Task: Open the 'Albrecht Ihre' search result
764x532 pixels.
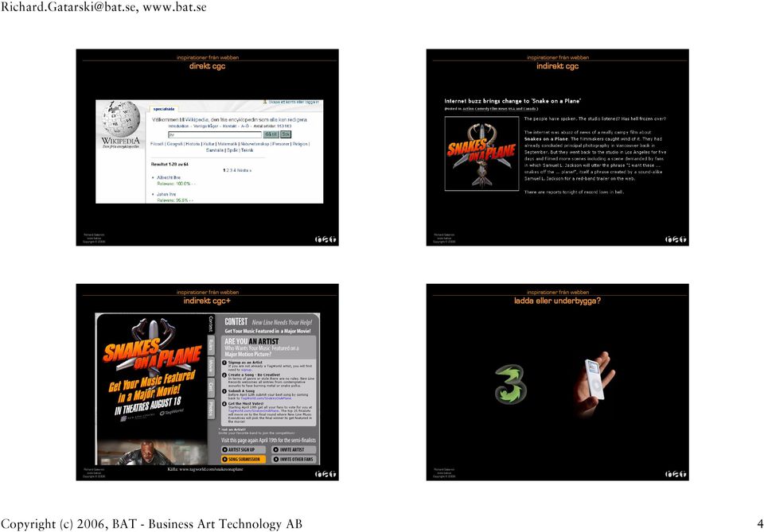Action: [169, 177]
